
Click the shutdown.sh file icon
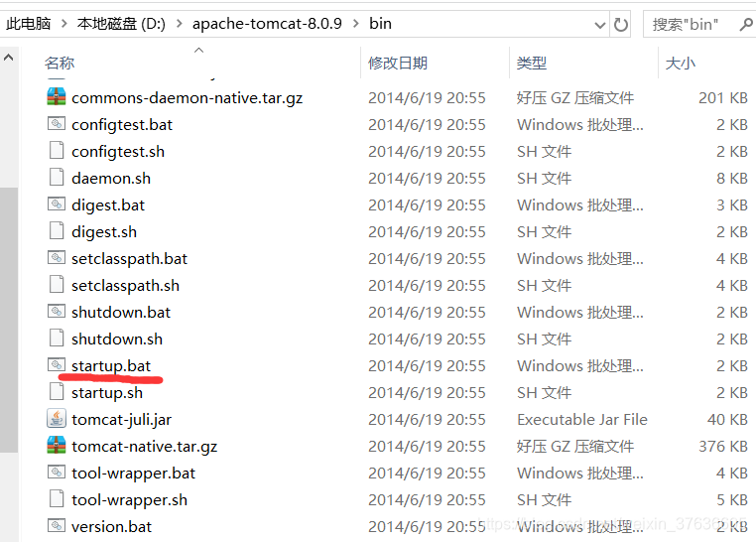click(57, 339)
